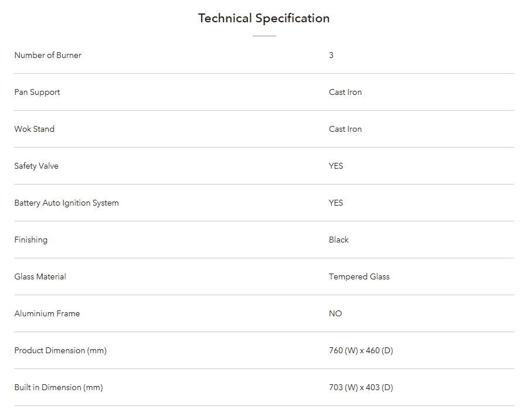
Task: Click the Aluminium Frame NO value
Action: [x=335, y=313]
